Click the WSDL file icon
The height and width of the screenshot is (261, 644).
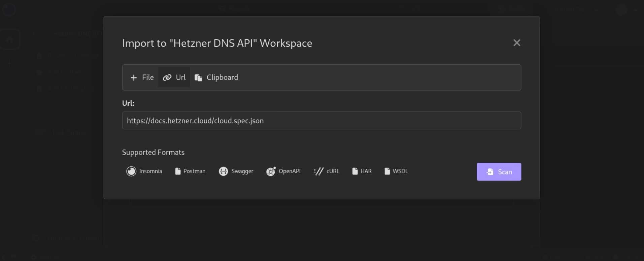387,171
